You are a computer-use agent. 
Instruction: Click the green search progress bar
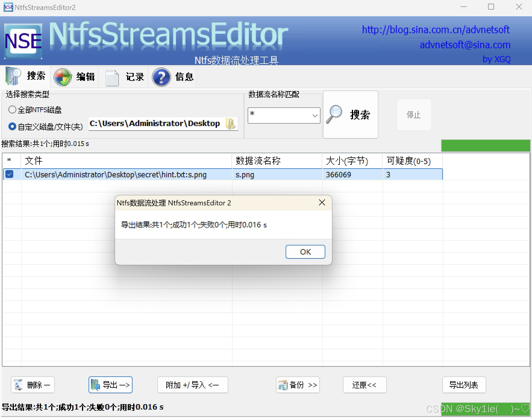[x=486, y=145]
